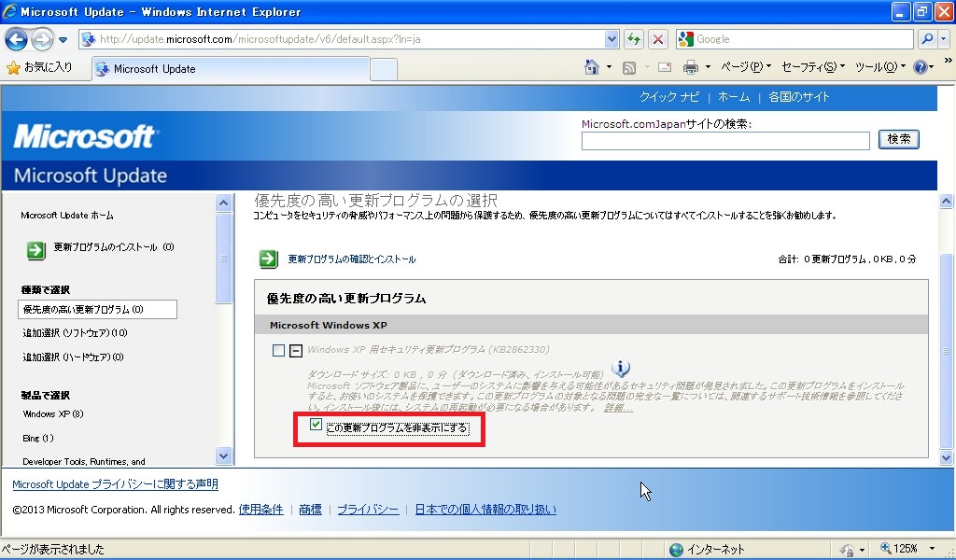This screenshot has width=956, height=560.
Task: Click the browser Back button
Action: click(x=16, y=39)
